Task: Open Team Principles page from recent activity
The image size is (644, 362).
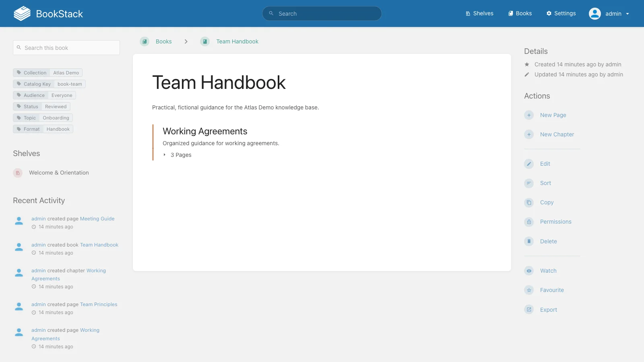Action: [x=99, y=304]
